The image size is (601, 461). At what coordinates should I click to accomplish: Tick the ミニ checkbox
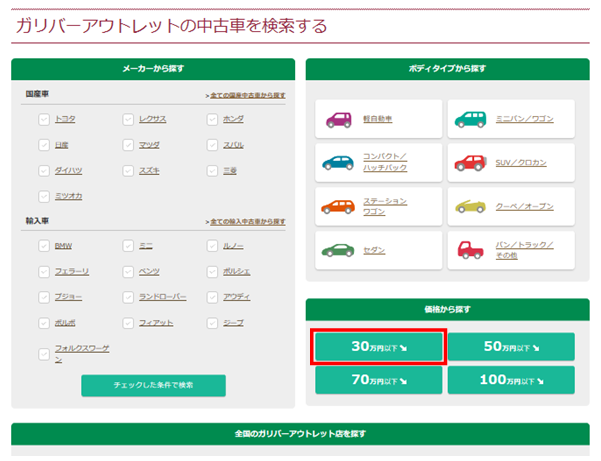coord(128,246)
